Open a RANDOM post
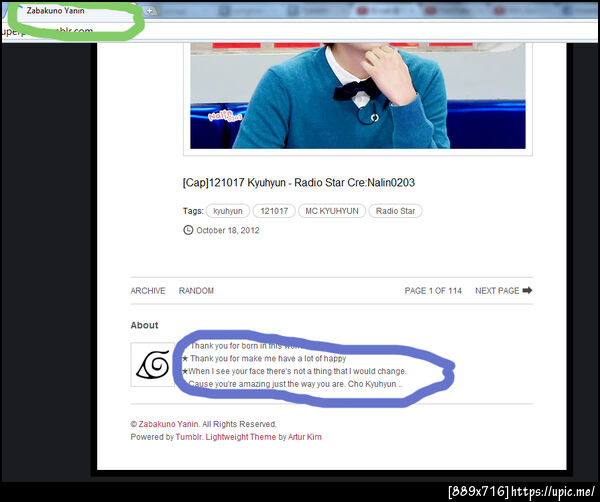This screenshot has width=600, height=502. [196, 291]
